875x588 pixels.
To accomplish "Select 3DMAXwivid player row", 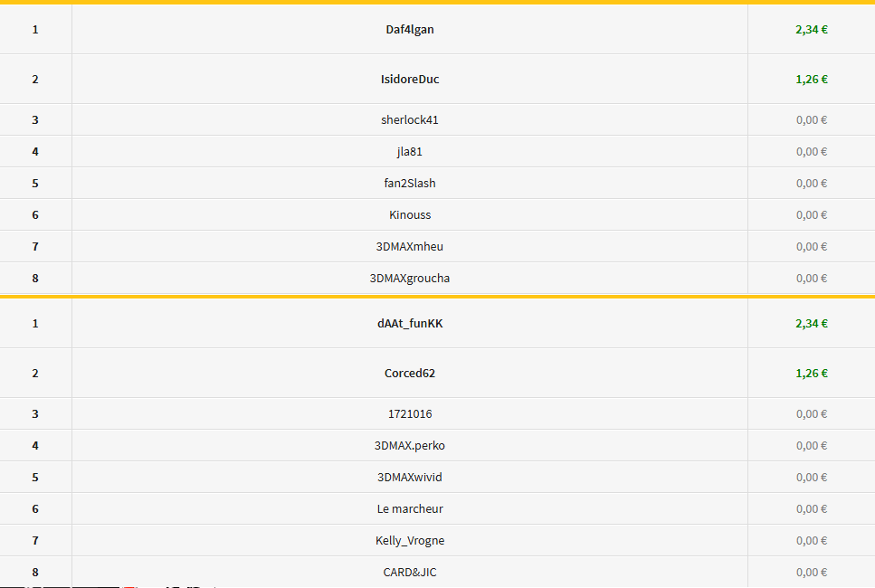I will (410, 478).
